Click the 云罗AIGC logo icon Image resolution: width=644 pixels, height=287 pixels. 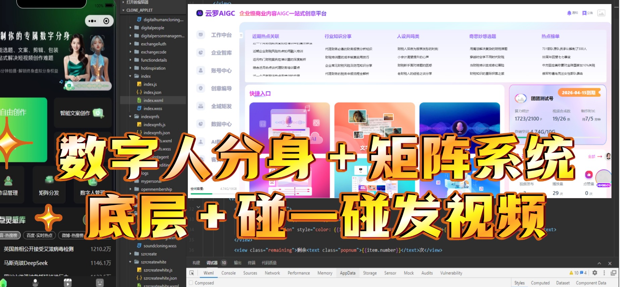(200, 13)
